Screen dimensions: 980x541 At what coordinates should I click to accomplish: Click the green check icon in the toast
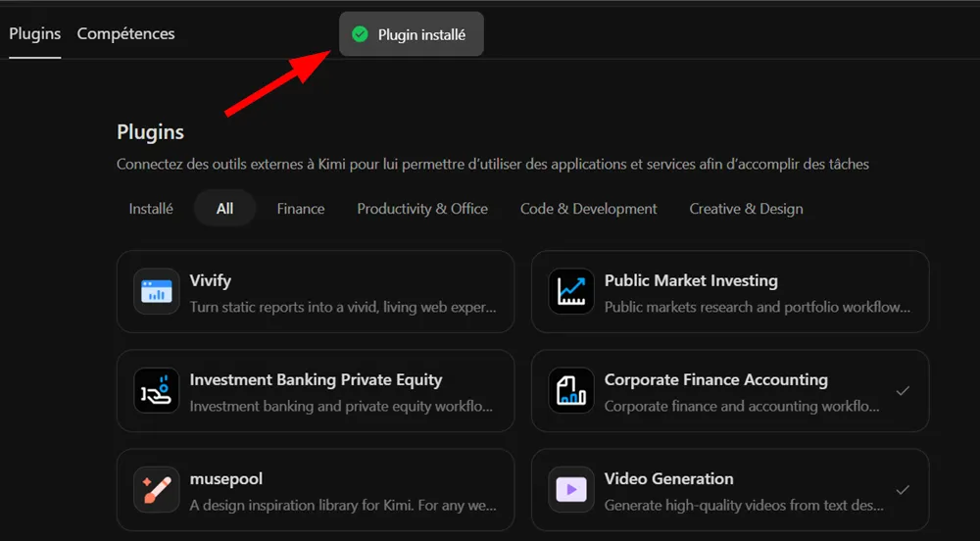[x=360, y=34]
